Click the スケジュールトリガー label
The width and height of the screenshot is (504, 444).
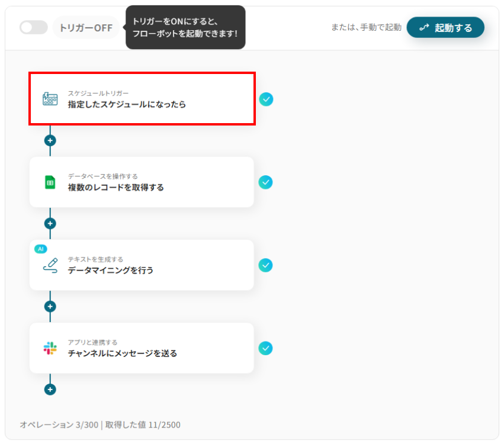click(98, 93)
